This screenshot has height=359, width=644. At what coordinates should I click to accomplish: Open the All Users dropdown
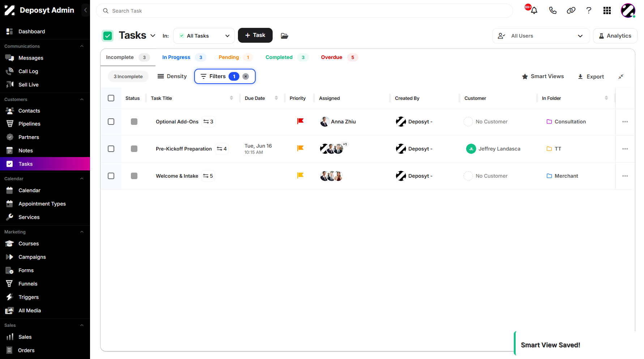coord(541,36)
